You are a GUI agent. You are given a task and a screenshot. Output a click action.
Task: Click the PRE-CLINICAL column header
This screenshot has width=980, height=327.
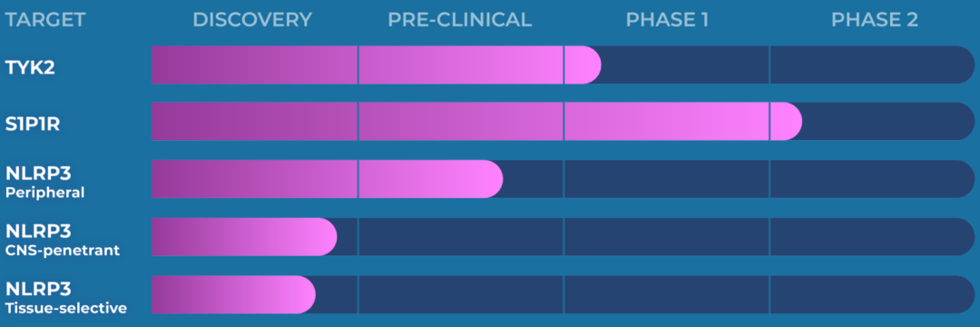click(460, 20)
